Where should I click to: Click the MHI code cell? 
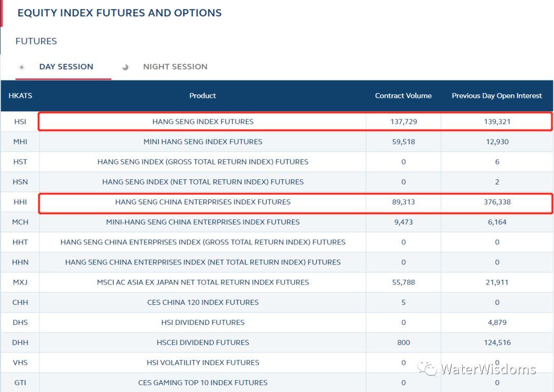(20, 142)
